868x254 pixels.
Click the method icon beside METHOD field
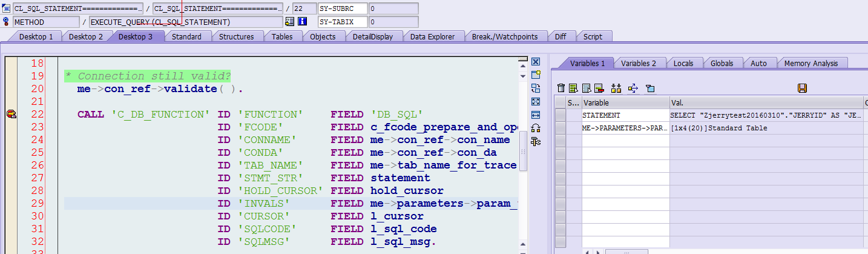tap(7, 22)
